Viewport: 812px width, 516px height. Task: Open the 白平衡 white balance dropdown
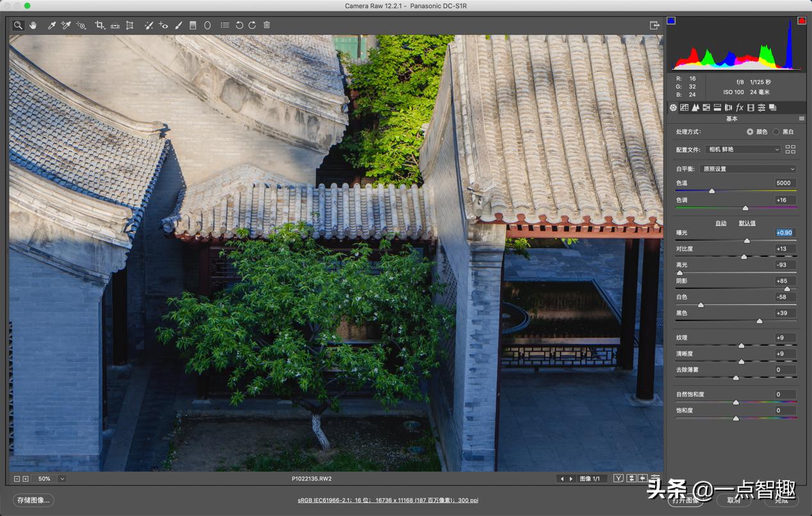click(x=748, y=169)
